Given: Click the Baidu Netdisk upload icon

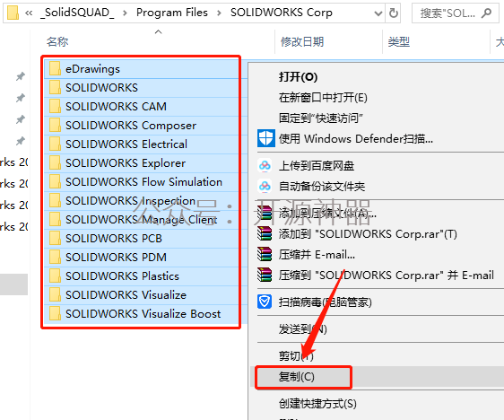Looking at the screenshot, I should click(x=265, y=166).
